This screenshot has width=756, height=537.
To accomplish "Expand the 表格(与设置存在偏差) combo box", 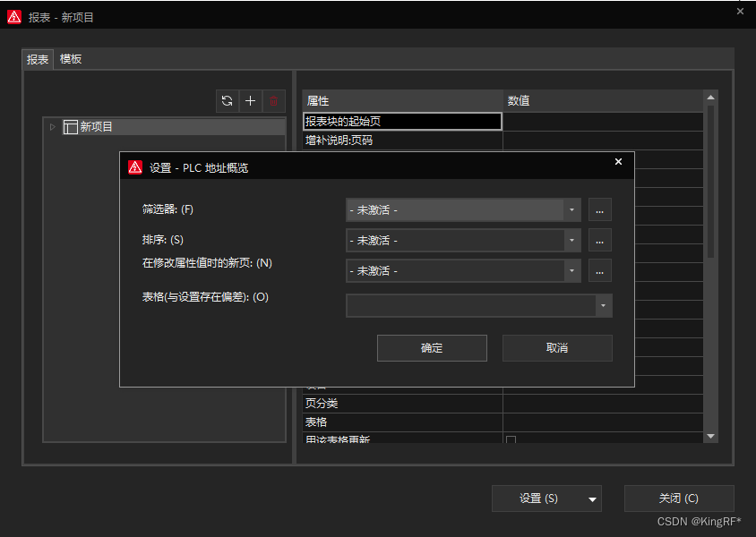I will tap(604, 306).
